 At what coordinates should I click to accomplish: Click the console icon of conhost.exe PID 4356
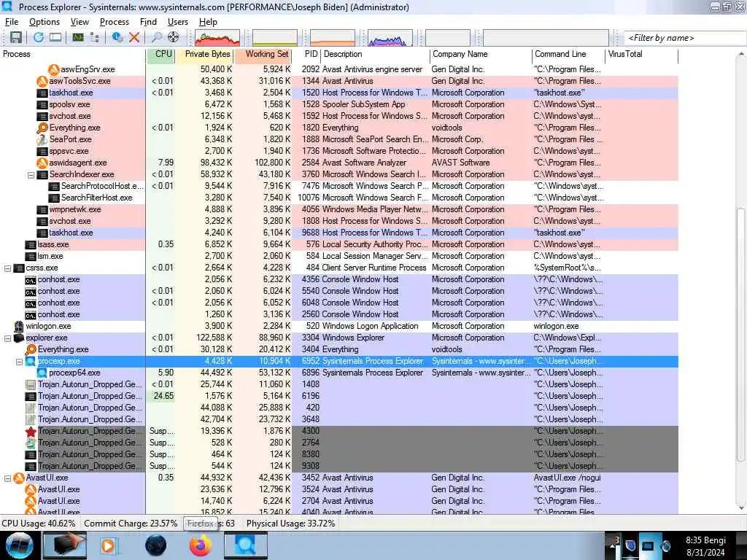point(31,280)
